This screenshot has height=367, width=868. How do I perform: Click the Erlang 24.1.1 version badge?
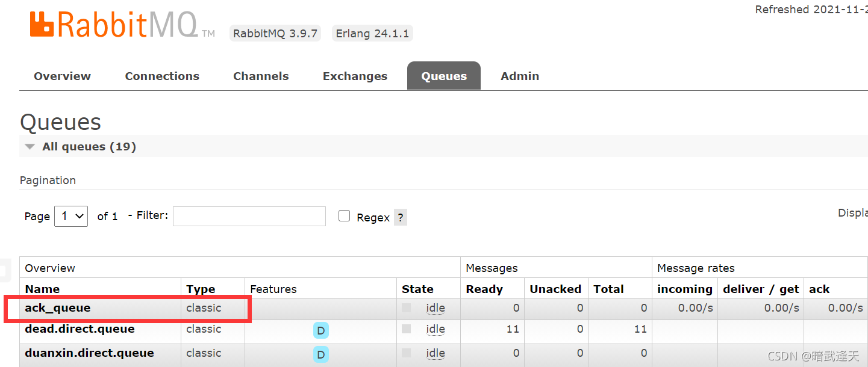click(x=372, y=34)
